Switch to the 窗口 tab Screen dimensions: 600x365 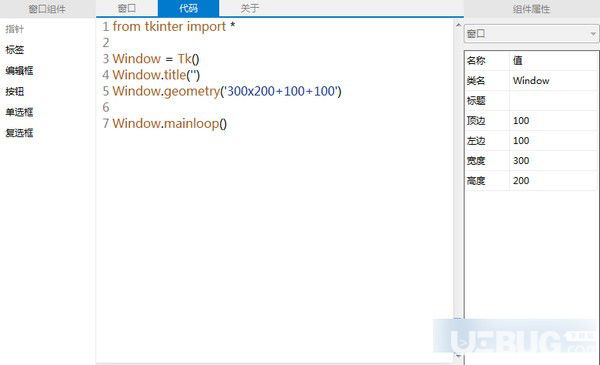[127, 8]
